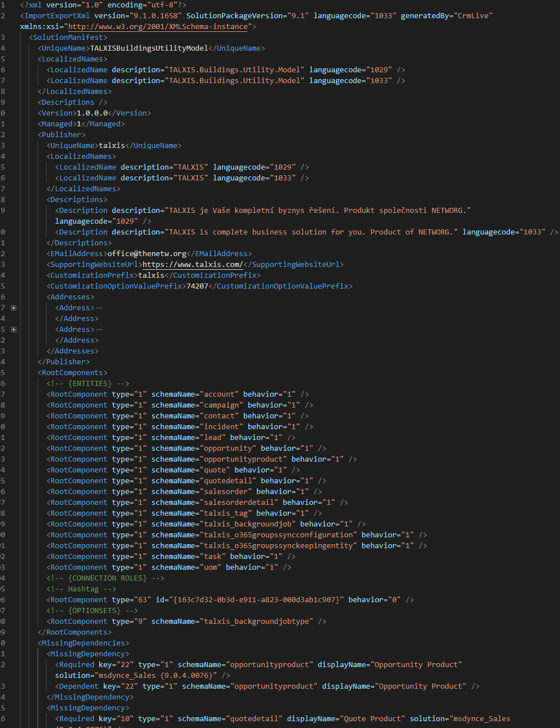560x728 pixels.
Task: Click talxis inside the CustomizationPrefix tag
Action: 151,275
